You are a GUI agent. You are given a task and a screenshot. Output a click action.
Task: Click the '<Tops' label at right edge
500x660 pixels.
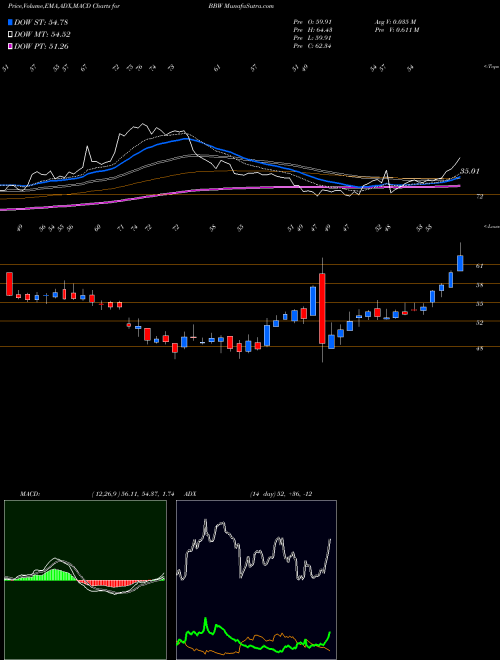492,67
